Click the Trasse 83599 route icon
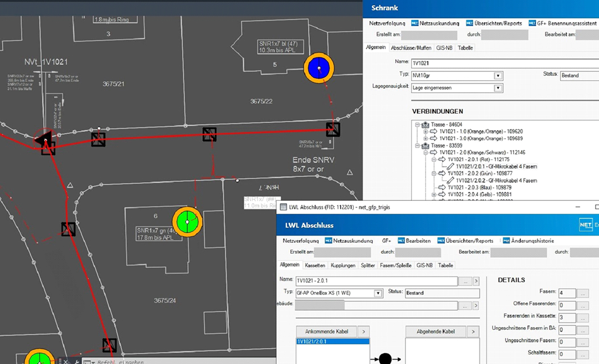Screen dimensions: 599x364 (x=425, y=146)
